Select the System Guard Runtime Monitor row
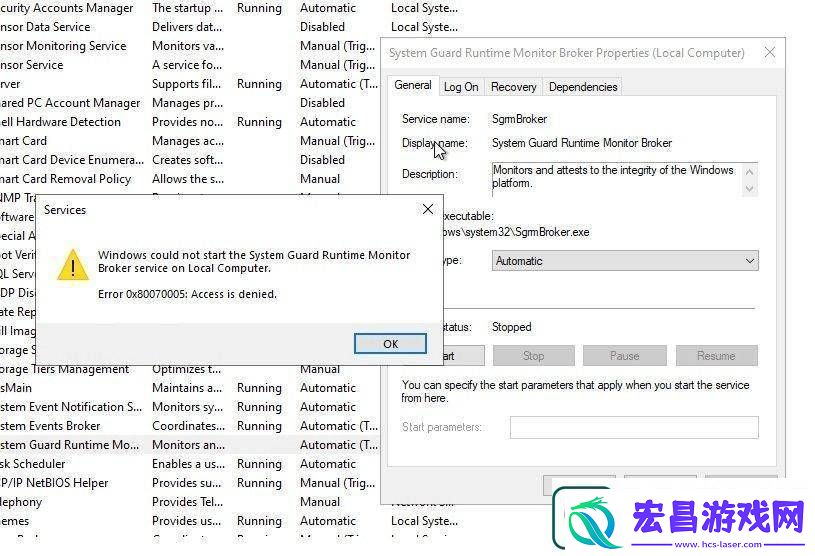Image resolution: width=815 pixels, height=556 pixels. point(190,445)
